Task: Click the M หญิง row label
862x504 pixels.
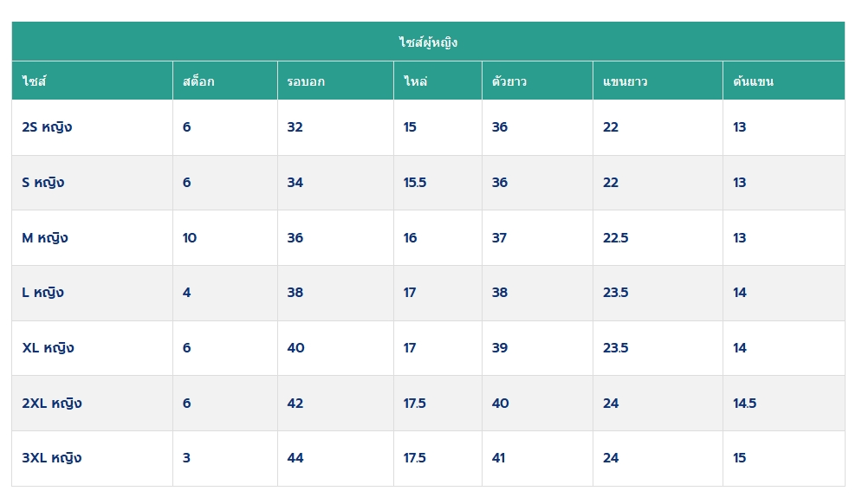Action: coord(45,238)
